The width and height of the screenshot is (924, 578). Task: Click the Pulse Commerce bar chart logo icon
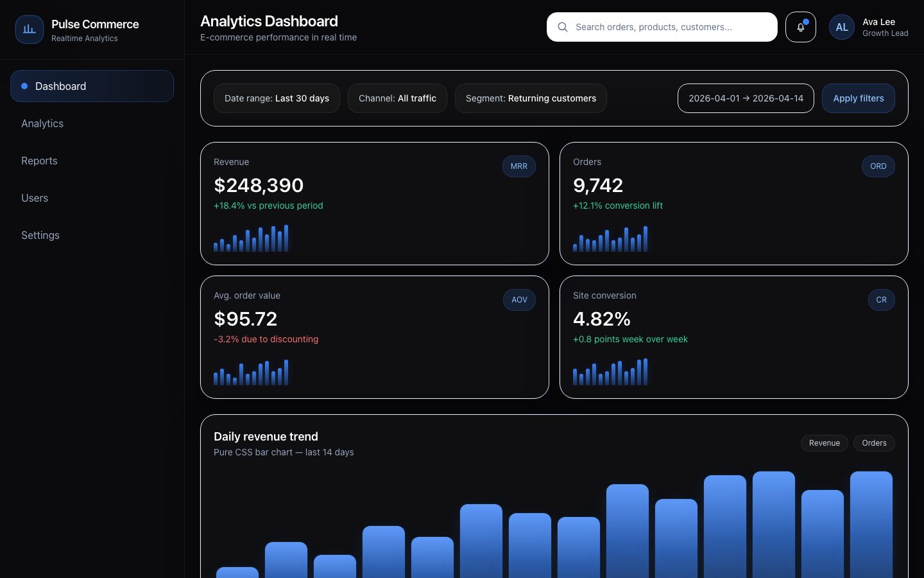(29, 29)
